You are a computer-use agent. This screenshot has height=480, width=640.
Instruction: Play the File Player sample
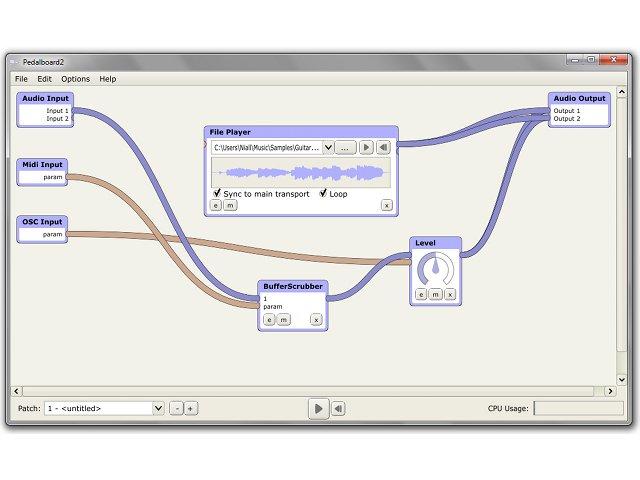click(x=366, y=147)
